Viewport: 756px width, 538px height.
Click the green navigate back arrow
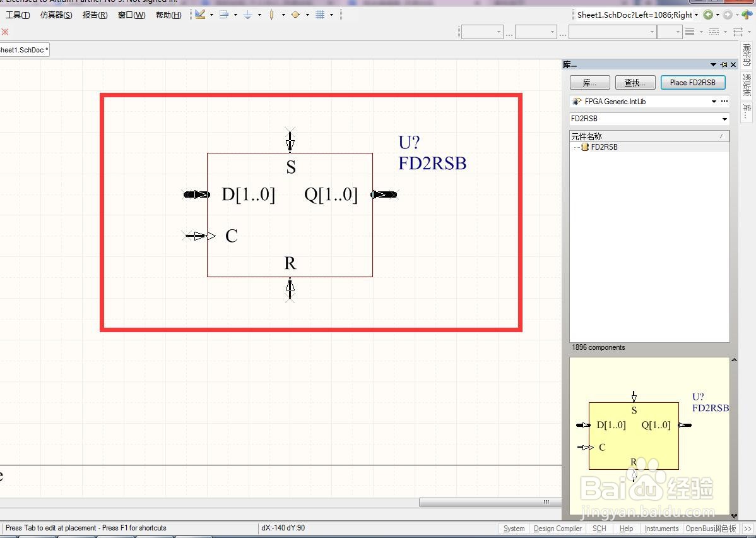click(x=708, y=15)
